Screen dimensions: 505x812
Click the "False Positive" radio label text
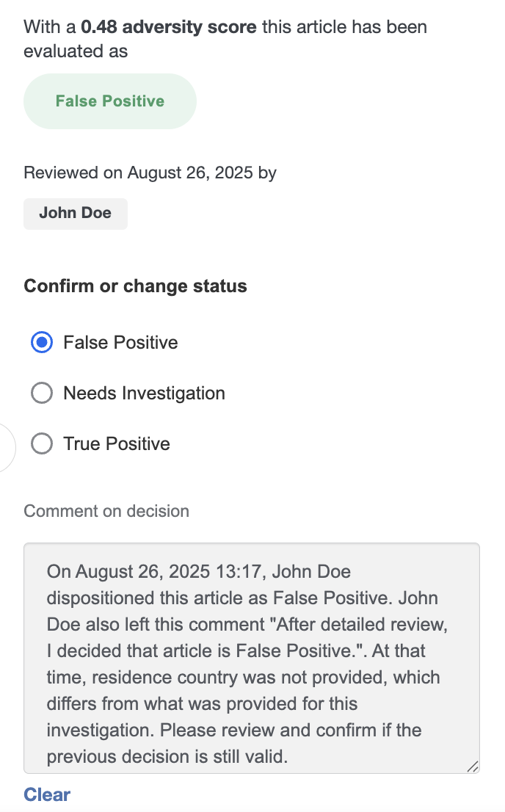pyautogui.click(x=120, y=342)
